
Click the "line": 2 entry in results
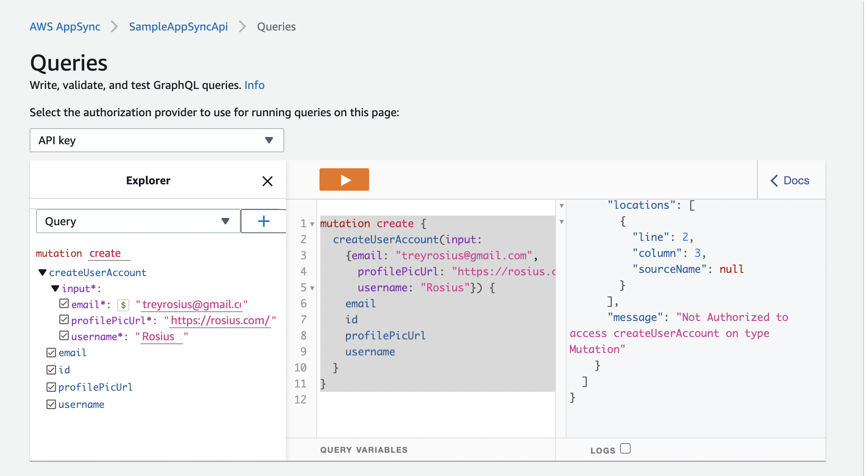point(663,237)
